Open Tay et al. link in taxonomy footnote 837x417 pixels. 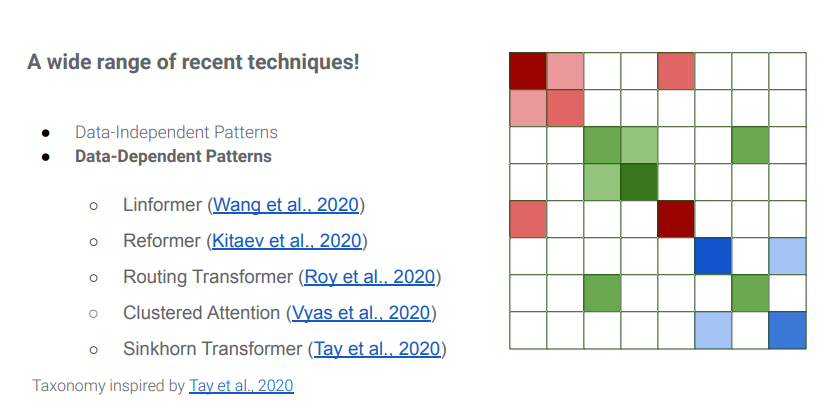[240, 385]
